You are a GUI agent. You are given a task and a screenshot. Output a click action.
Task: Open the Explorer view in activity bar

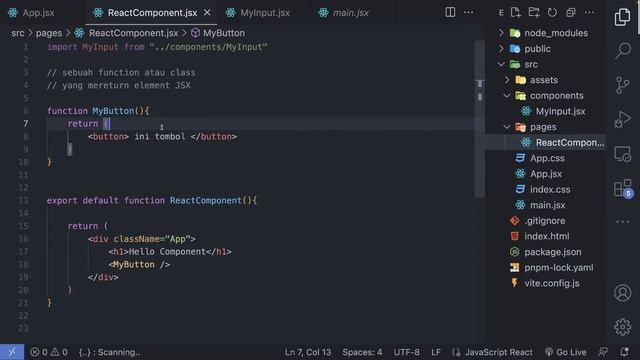pyautogui.click(x=622, y=17)
